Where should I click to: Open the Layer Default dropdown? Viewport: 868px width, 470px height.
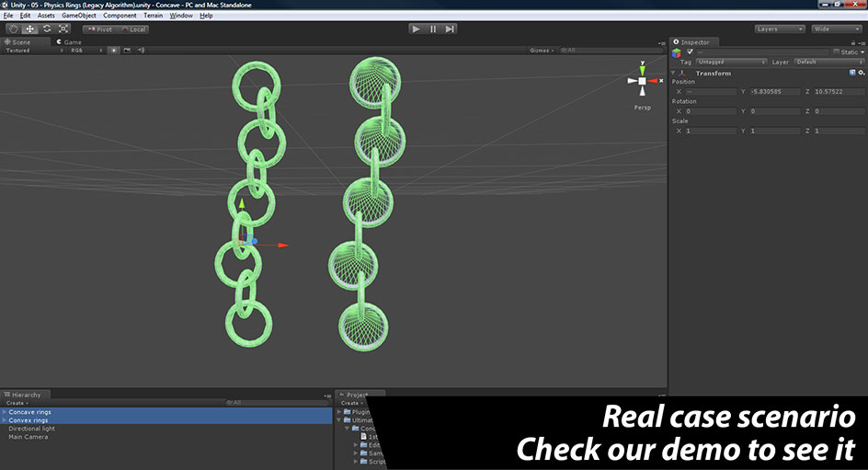829,62
